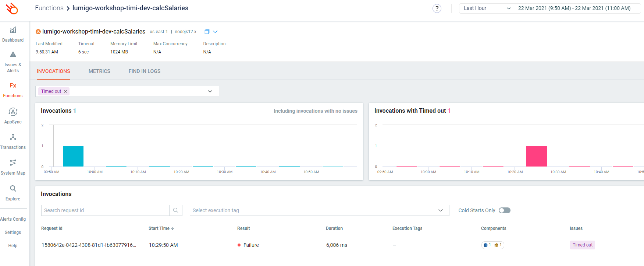Open Alerts Config in sidebar
The width and height of the screenshot is (644, 266).
(13, 219)
